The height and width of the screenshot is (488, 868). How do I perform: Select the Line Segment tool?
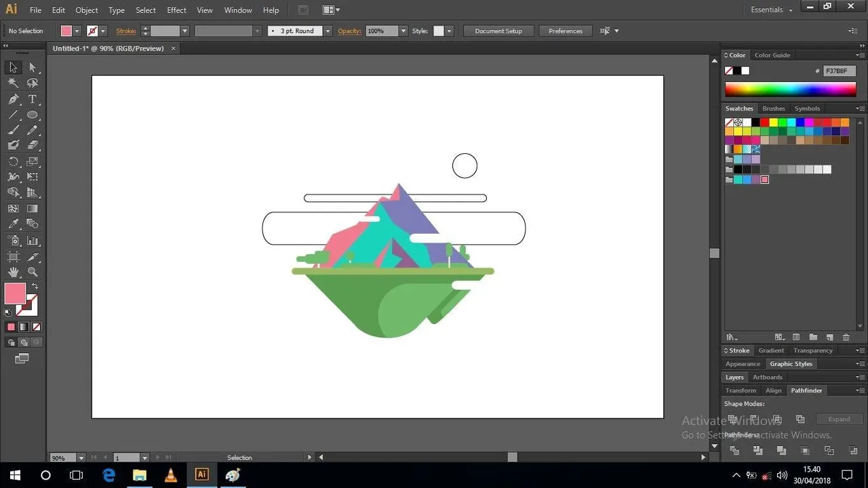13,115
